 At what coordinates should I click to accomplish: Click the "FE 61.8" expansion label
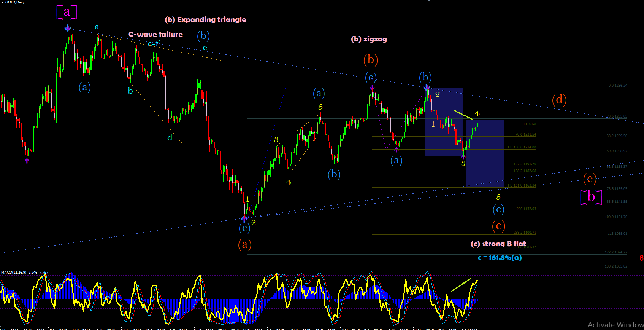pos(530,124)
